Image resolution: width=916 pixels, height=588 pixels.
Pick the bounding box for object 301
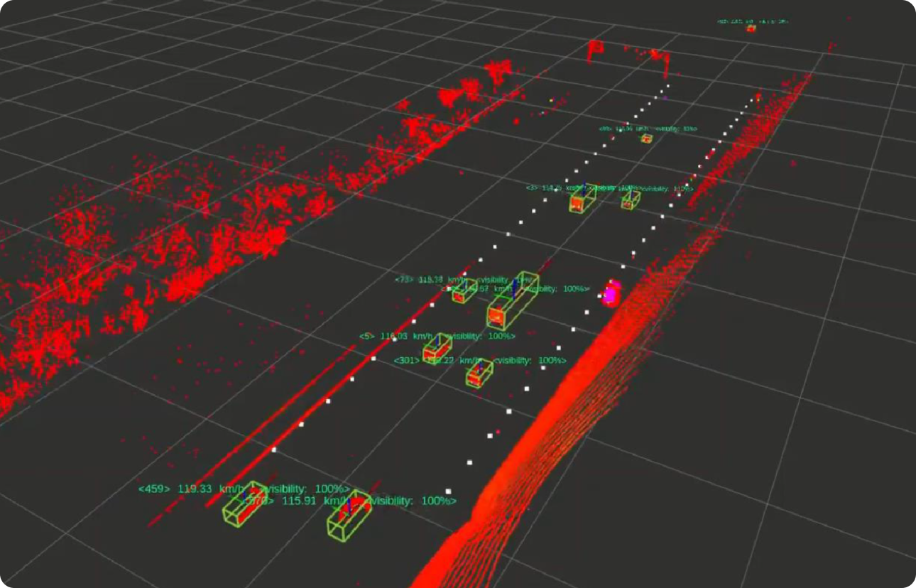(479, 374)
